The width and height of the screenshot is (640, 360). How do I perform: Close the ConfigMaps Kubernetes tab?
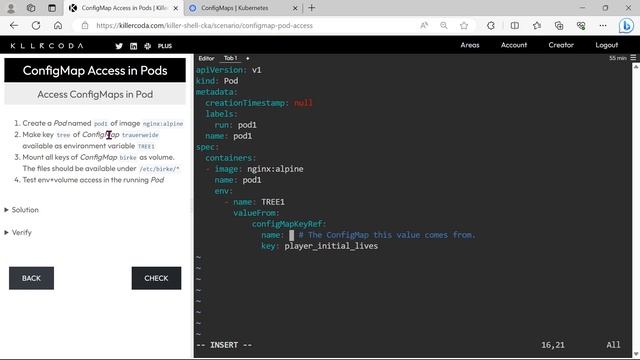[296, 8]
